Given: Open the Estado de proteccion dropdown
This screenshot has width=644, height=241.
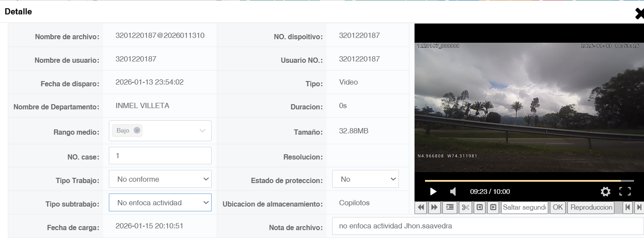Looking at the screenshot, I should coord(365,179).
